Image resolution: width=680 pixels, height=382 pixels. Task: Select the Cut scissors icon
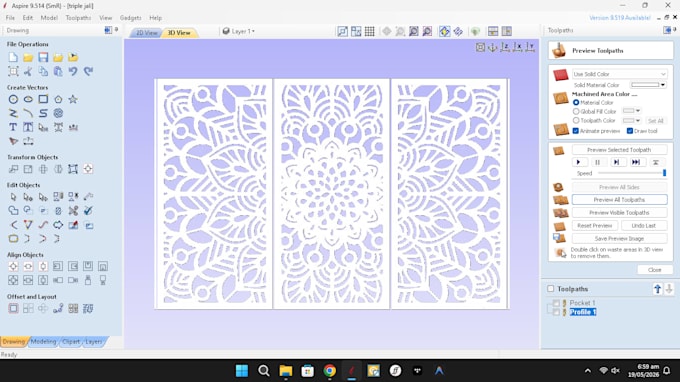click(x=28, y=71)
